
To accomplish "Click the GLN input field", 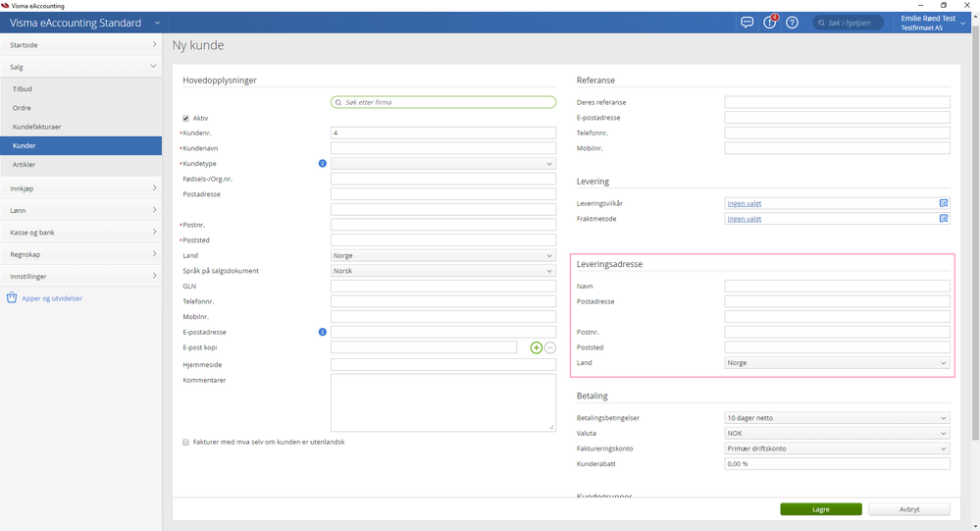I will 443,286.
